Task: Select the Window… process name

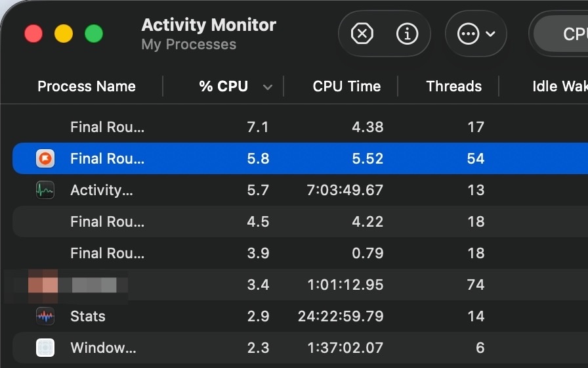Action: pyautogui.click(x=103, y=348)
